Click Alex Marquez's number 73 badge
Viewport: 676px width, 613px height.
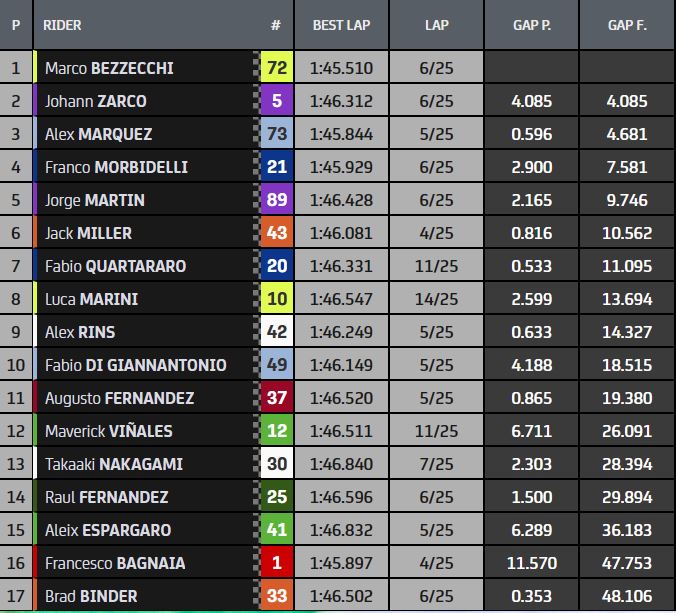[276, 134]
